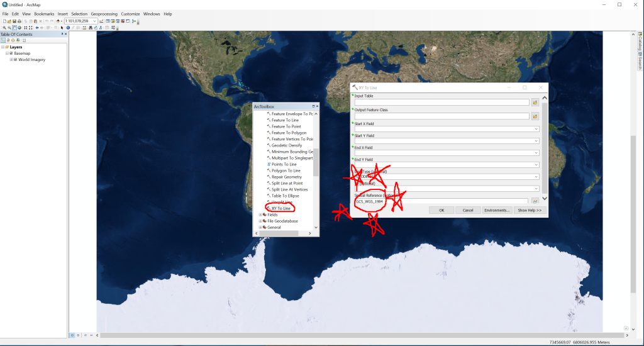Open Line Type GEODESIC dropdown

(x=536, y=177)
